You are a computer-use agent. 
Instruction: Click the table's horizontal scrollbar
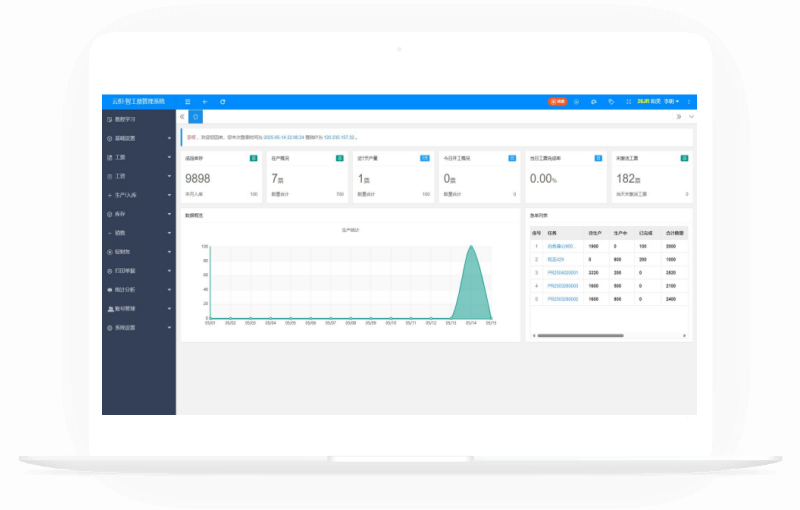582,335
